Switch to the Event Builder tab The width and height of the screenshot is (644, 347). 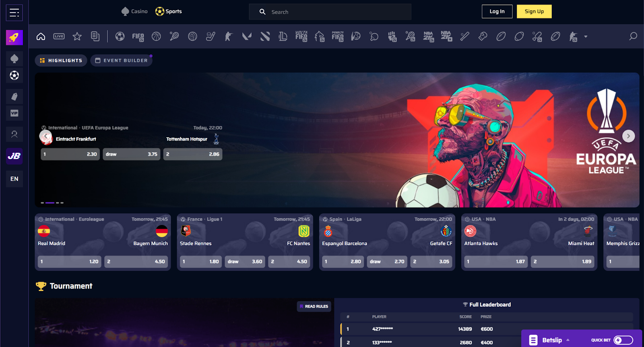click(x=121, y=60)
